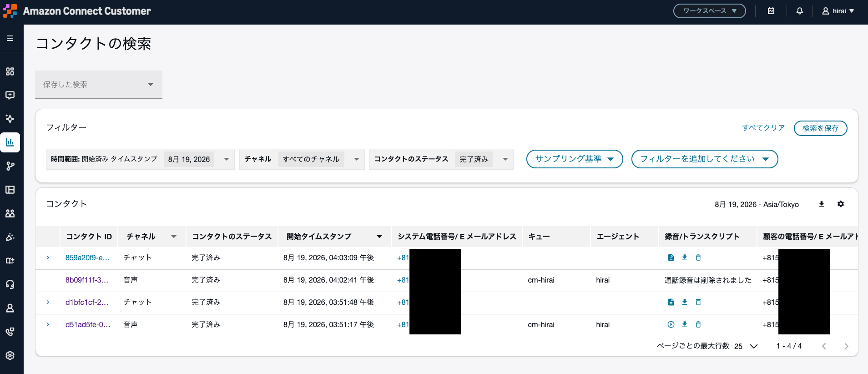Expand row for contact d51ad5fe
The height and width of the screenshot is (374, 868).
(x=48, y=324)
